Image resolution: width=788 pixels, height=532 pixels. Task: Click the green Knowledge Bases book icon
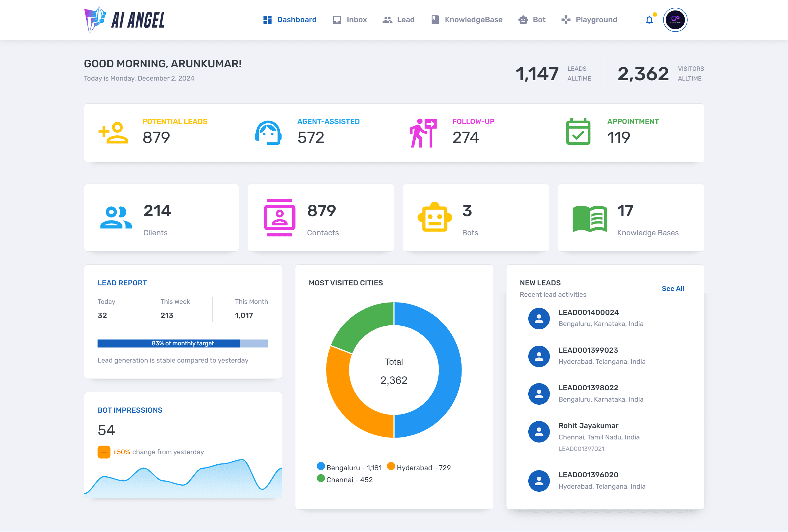point(590,219)
